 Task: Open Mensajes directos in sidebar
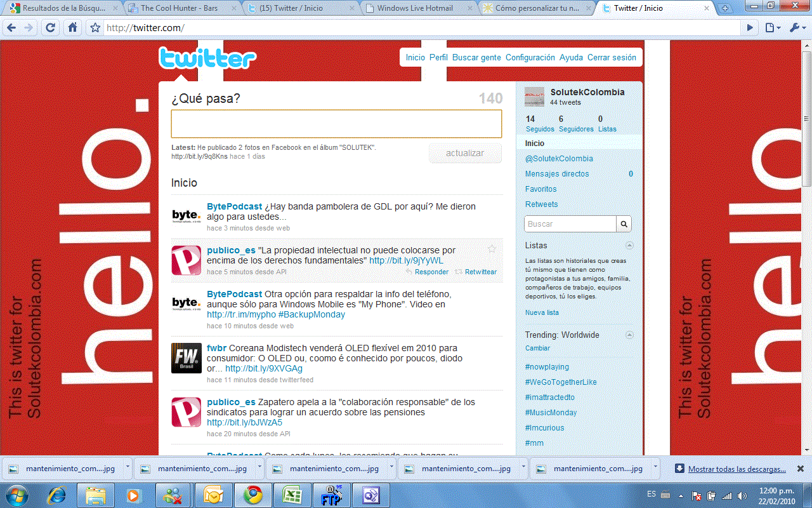coord(557,174)
